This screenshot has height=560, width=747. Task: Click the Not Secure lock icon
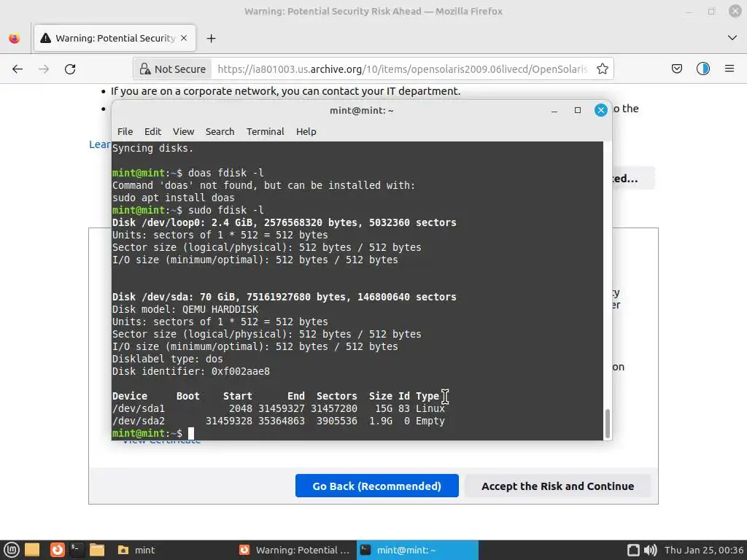point(145,69)
